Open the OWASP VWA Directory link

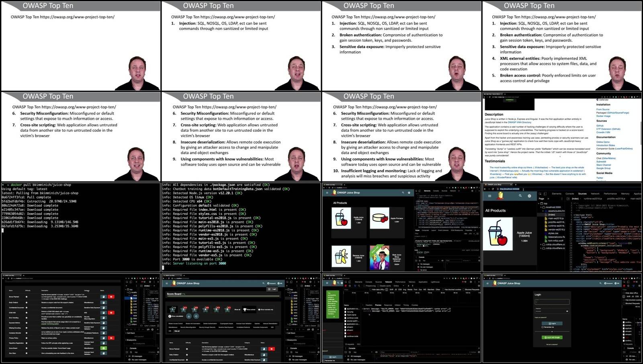tap(519, 122)
